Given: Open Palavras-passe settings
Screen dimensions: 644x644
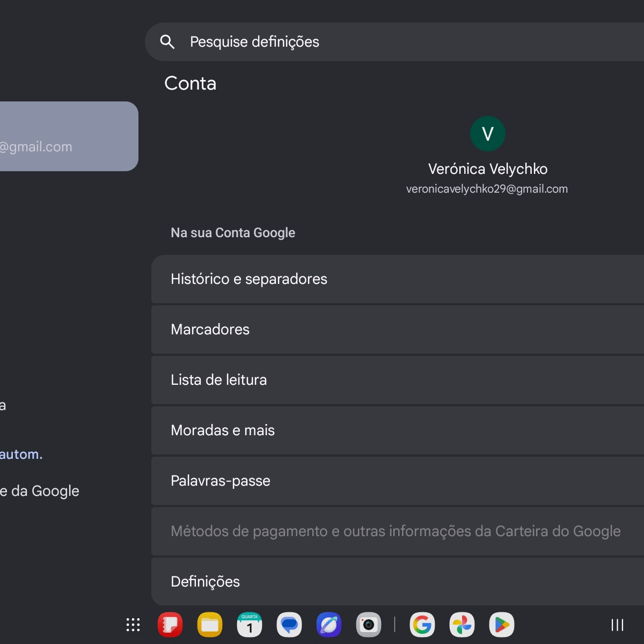Looking at the screenshot, I should coord(398,481).
